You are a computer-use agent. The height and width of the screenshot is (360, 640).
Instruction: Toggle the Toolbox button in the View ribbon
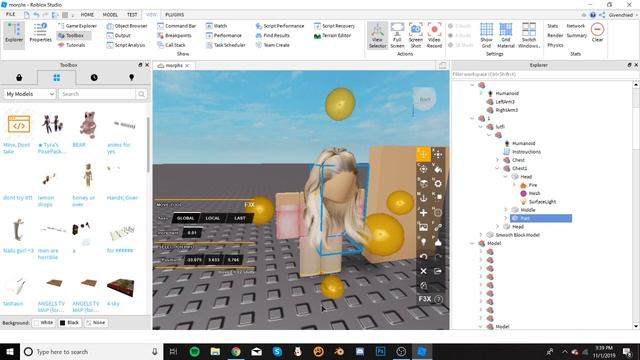pos(74,36)
